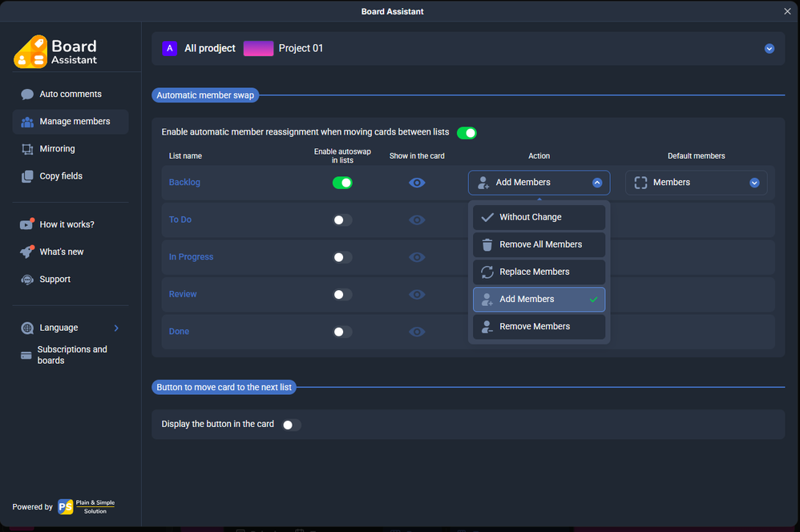
Task: Toggle Review show in card eye
Action: point(417,294)
